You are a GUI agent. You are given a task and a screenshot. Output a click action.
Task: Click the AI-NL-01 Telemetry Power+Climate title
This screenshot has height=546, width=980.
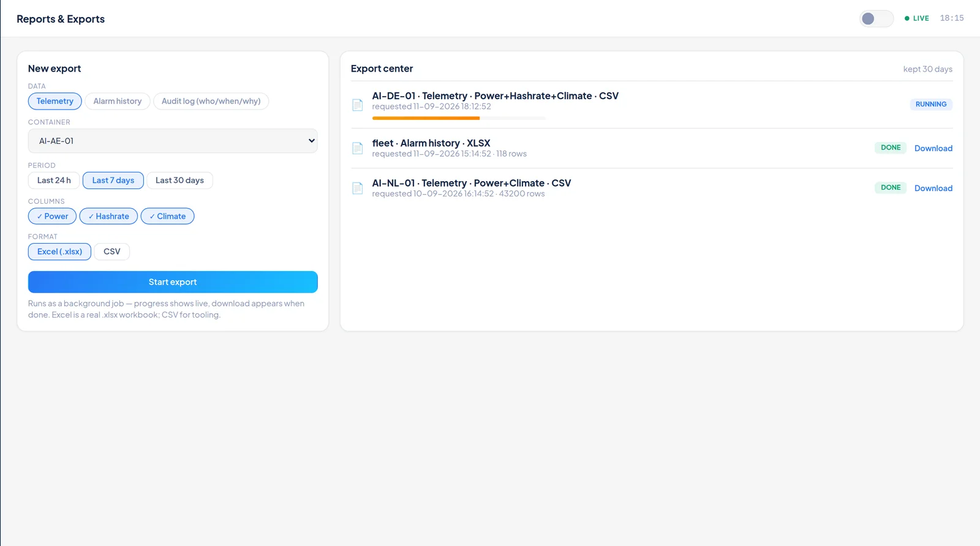(472, 183)
